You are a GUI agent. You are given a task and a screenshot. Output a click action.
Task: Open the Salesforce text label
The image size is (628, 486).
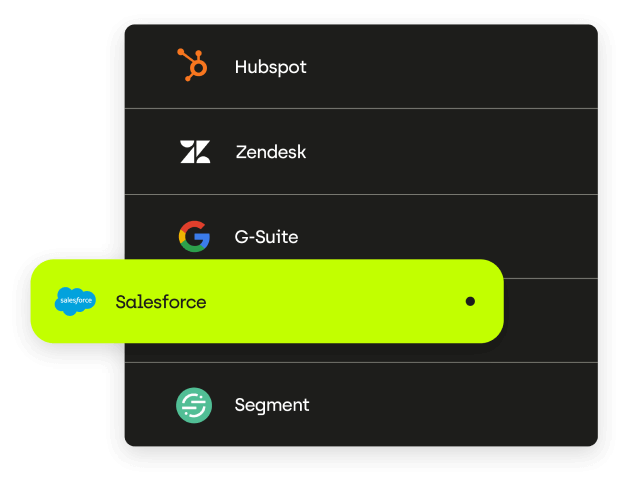(x=161, y=302)
